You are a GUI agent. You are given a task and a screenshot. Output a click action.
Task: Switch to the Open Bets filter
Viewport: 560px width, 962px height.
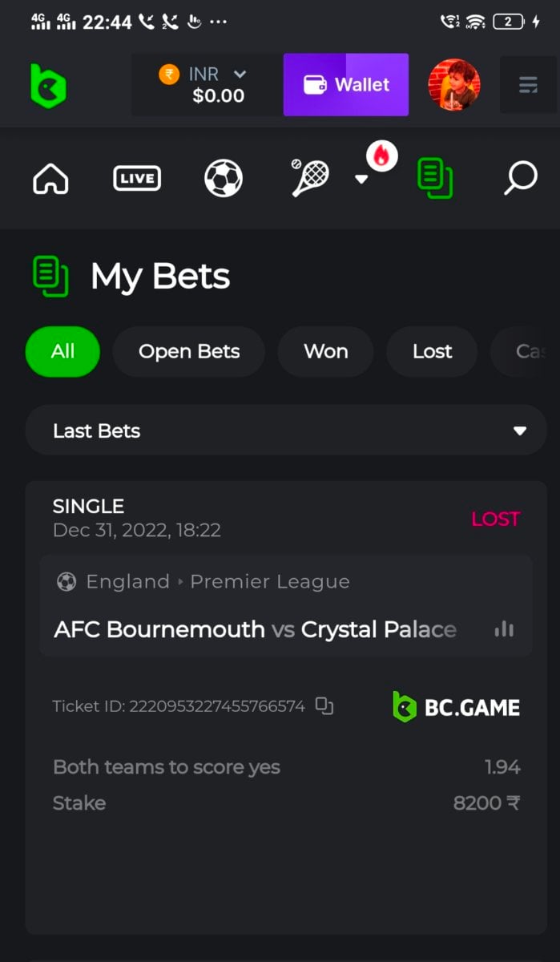[x=189, y=351]
